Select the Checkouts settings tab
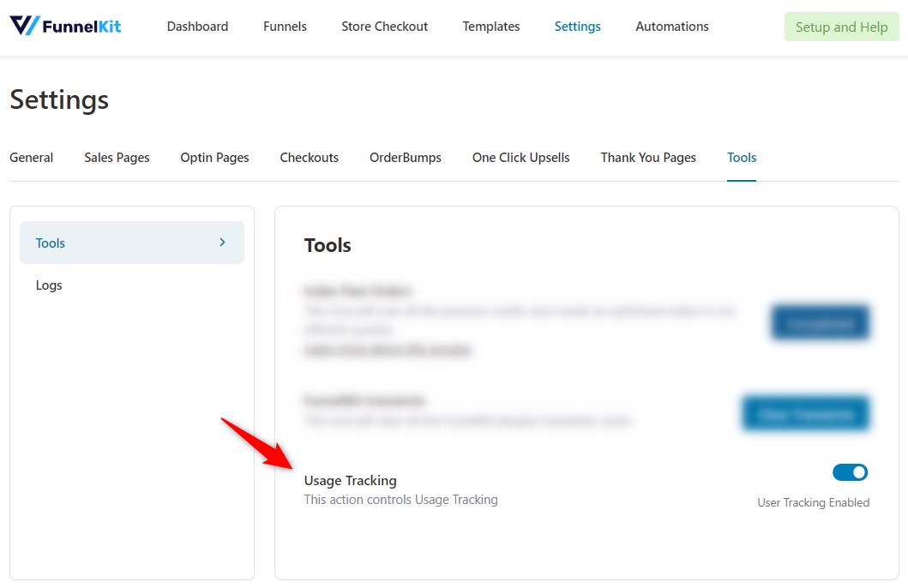This screenshot has height=588, width=908. point(309,158)
